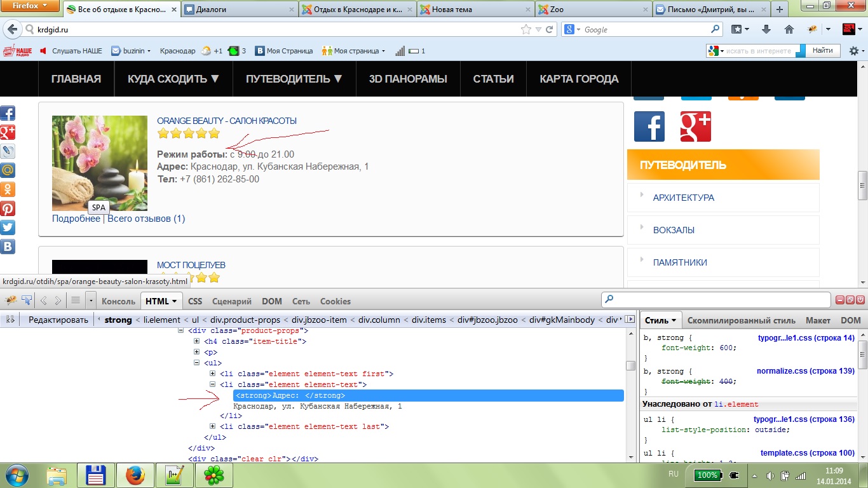Expand li element-text first node

[213, 374]
